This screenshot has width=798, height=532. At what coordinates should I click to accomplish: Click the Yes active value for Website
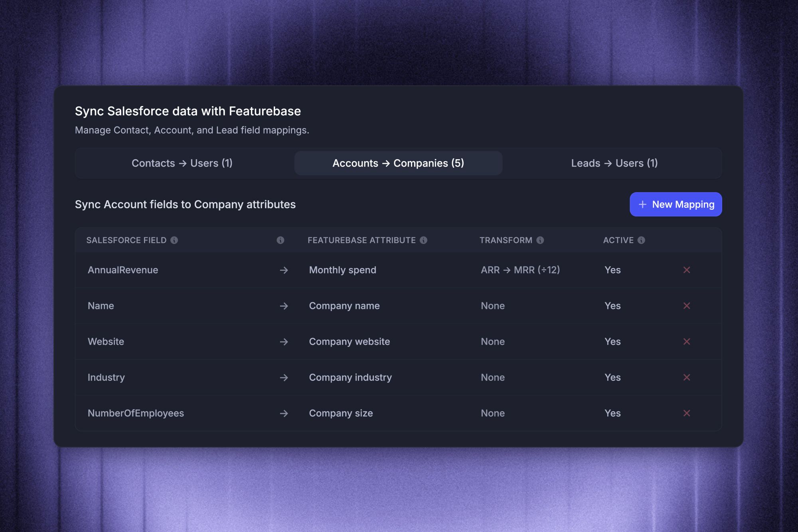click(x=612, y=342)
